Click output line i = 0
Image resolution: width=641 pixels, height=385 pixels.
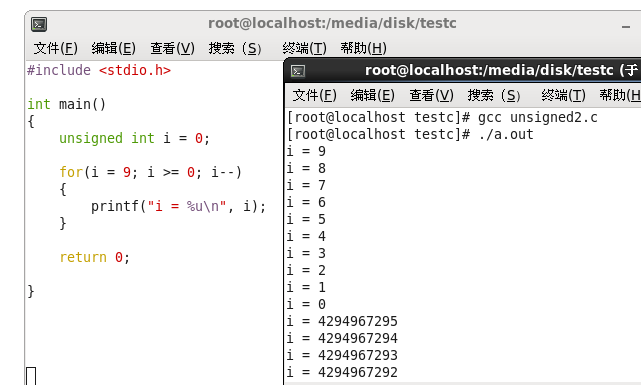coord(306,304)
